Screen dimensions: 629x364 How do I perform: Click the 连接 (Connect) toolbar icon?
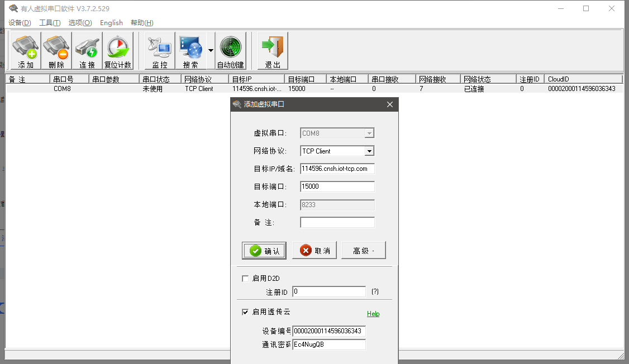click(x=87, y=51)
